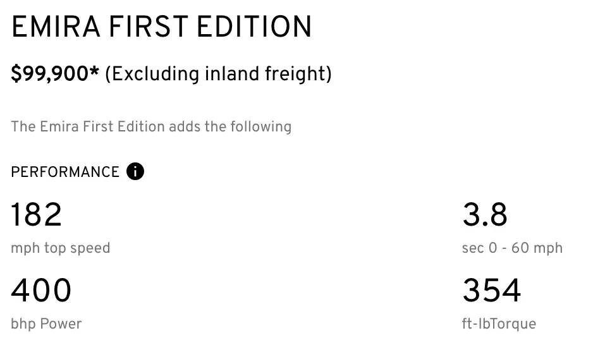Viewport: 593px width, 364px height.
Task: Click the asterisk after the price
Action: (94, 72)
